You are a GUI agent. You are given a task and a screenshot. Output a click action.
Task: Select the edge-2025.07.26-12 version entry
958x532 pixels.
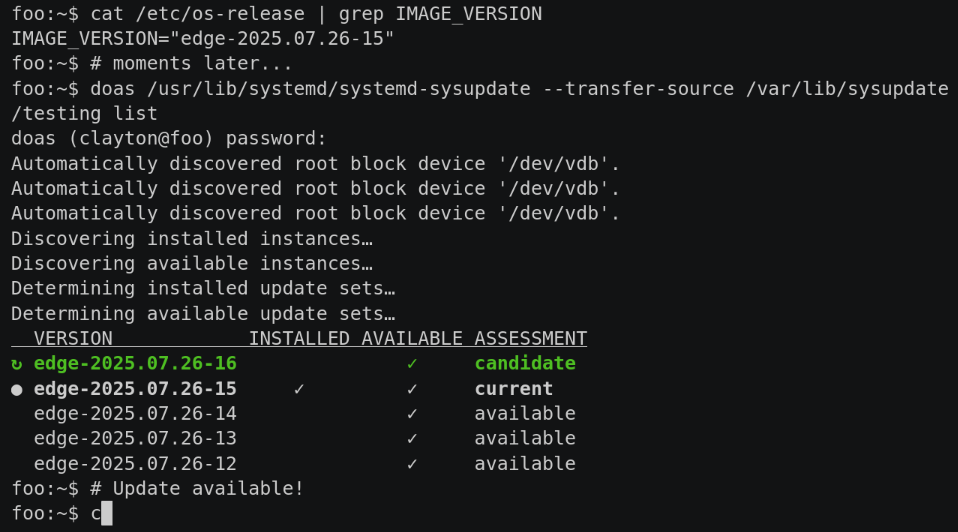pyautogui.click(x=135, y=464)
